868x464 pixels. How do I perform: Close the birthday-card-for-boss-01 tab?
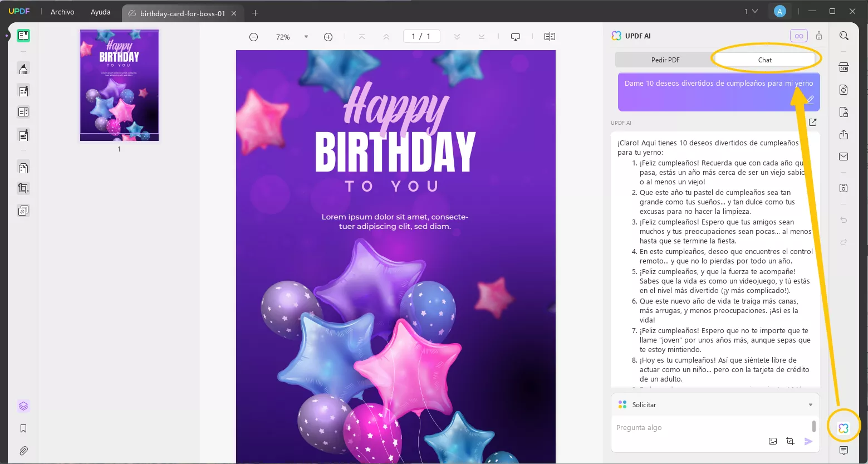pos(234,13)
